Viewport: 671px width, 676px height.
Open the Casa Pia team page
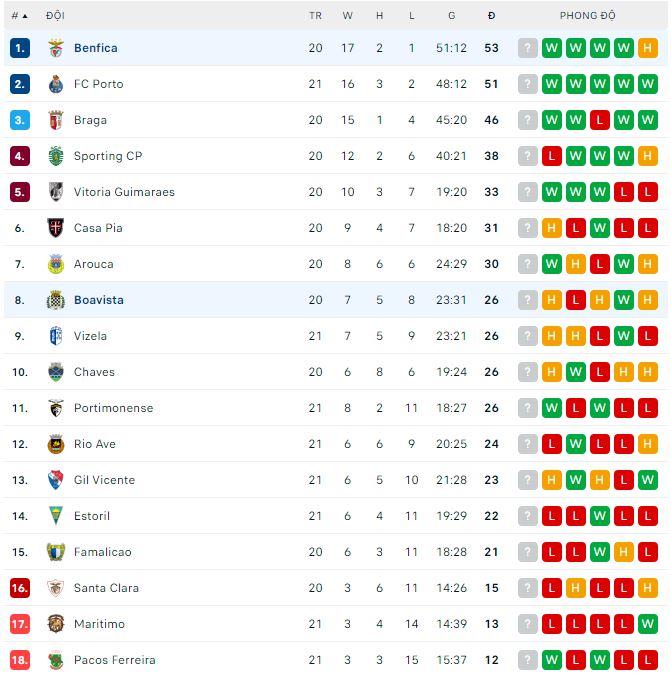[98, 228]
